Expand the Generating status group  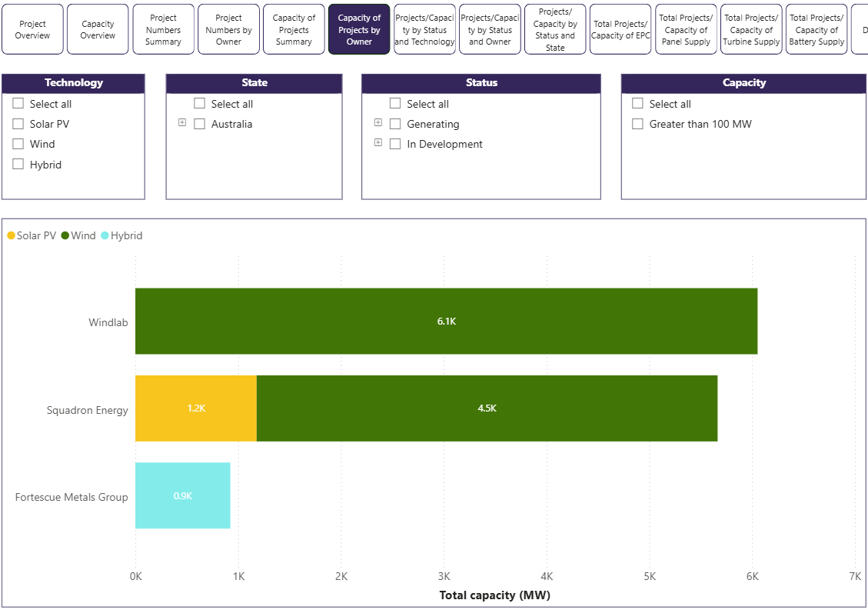point(377,123)
